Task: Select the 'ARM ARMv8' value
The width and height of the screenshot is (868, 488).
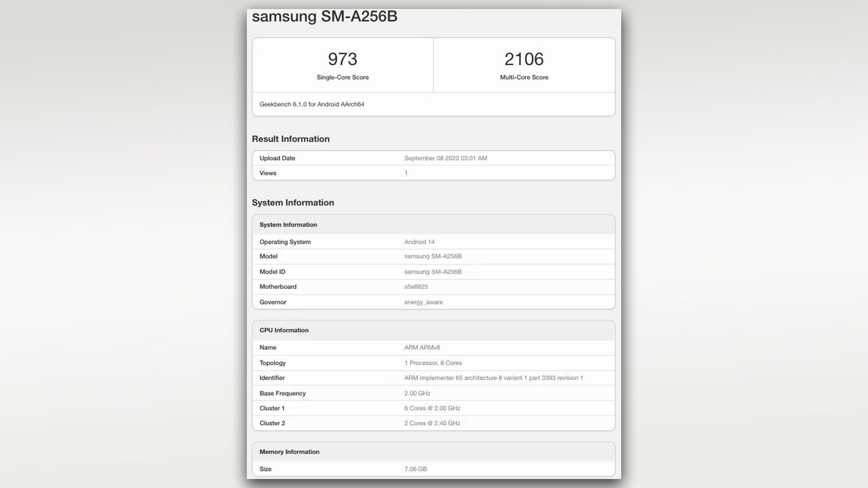Action: (422, 347)
